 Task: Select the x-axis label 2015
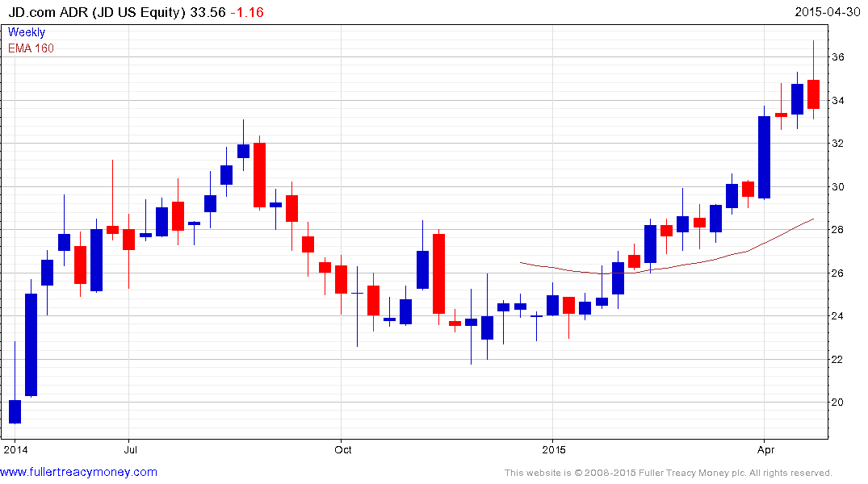554,449
